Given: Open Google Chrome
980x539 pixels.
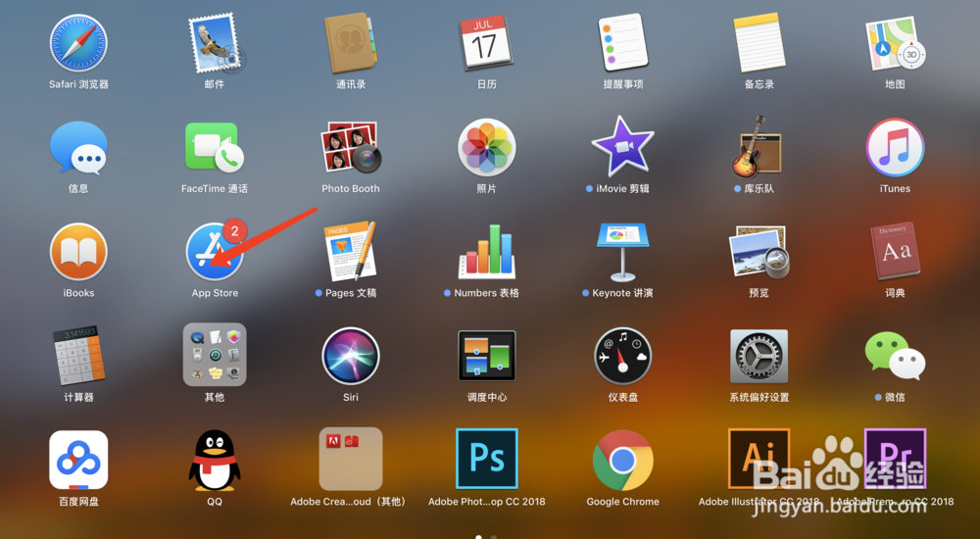Looking at the screenshot, I should 622,460.
